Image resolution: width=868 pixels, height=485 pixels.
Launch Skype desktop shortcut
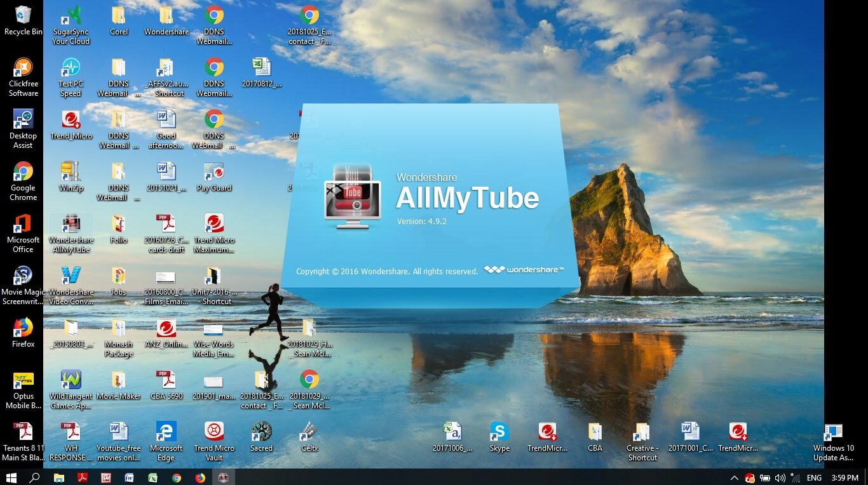(499, 437)
